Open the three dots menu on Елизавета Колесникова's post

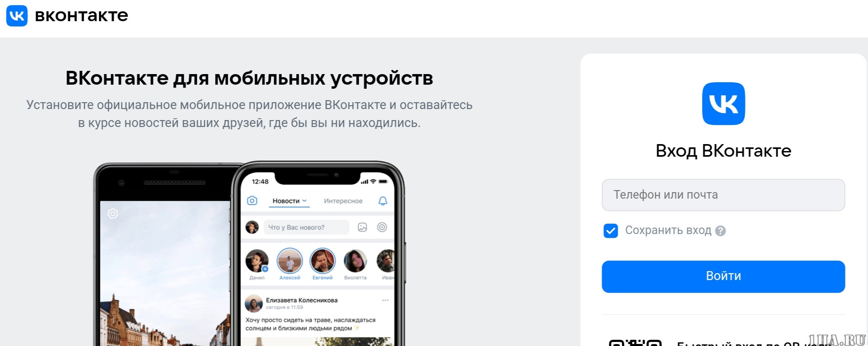point(385,300)
